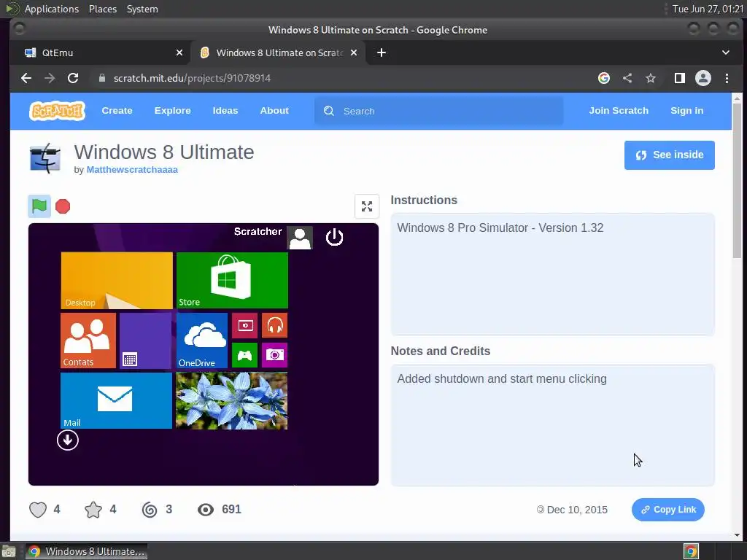
Task: Close the Windows 8 Ultimate tab
Action: tap(354, 52)
